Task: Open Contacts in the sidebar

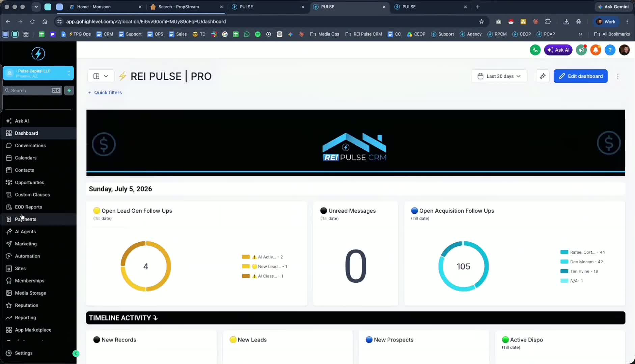Action: pyautogui.click(x=24, y=170)
